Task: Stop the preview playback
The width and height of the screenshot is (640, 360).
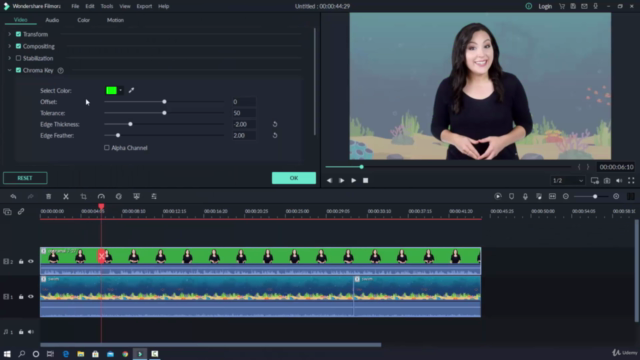Action: click(x=366, y=180)
